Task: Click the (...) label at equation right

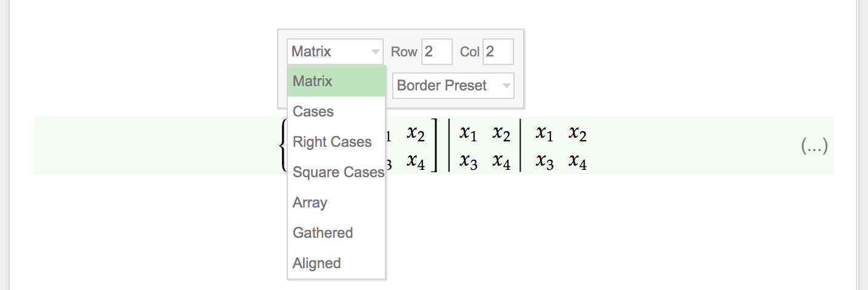Action: [814, 146]
